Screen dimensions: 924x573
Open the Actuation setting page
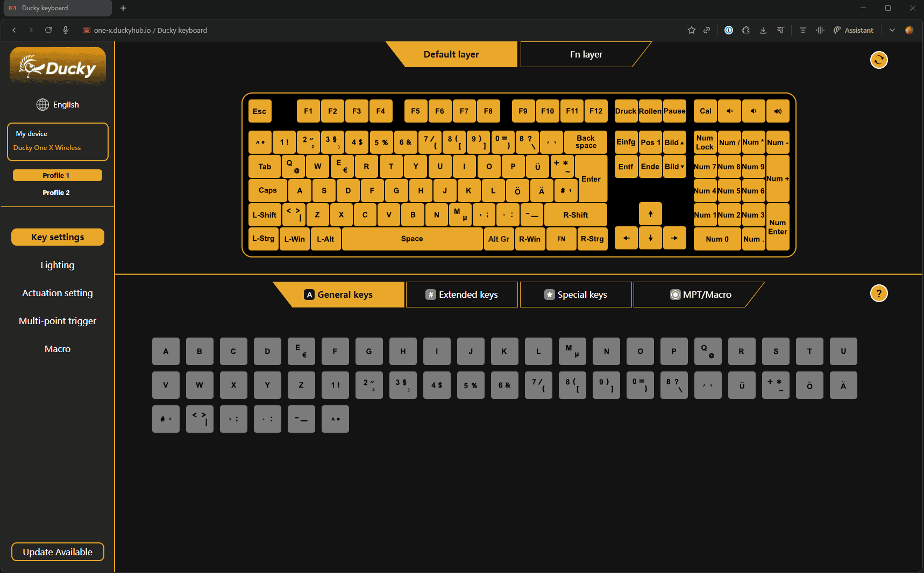58,293
